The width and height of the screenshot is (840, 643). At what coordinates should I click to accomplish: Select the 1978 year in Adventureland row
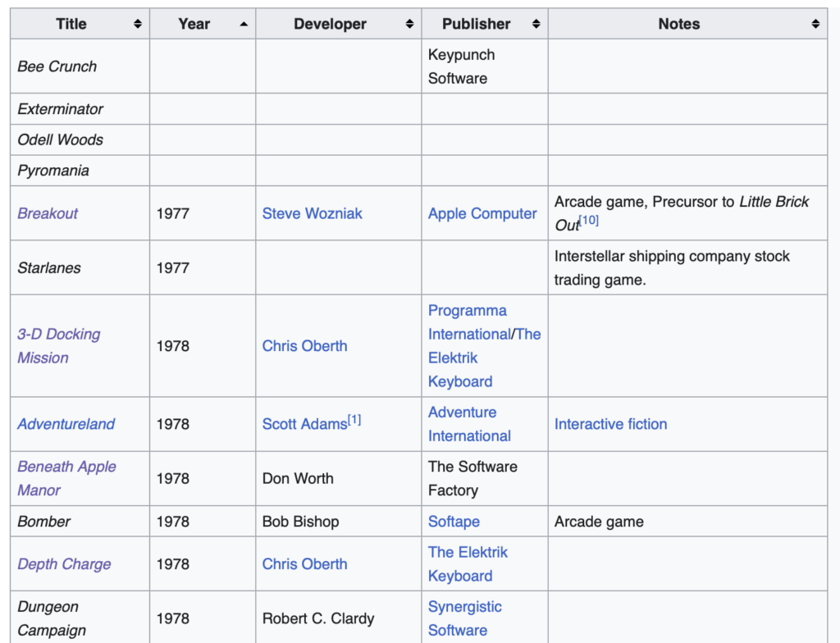tap(172, 424)
